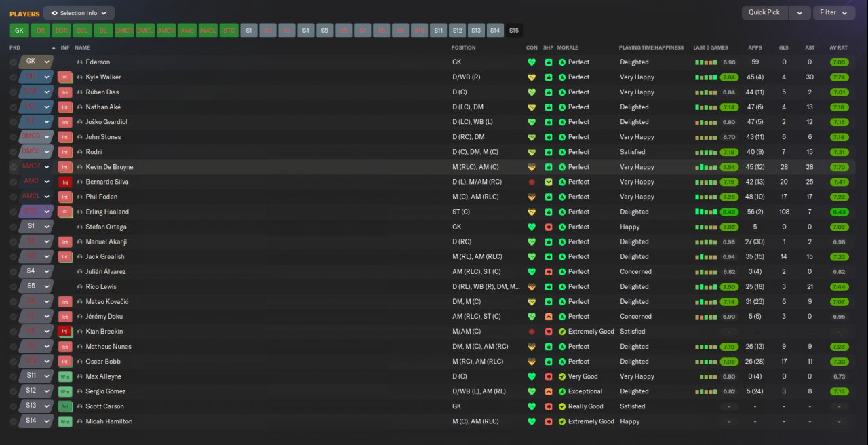Image resolution: width=868 pixels, height=445 pixels.
Task: Select the S11 substitute chip
Action: (x=438, y=31)
